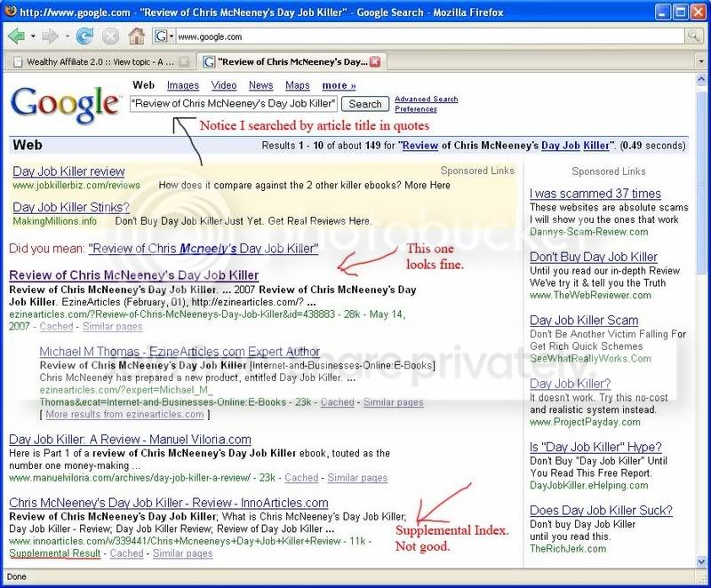Screen dimensions: 711x588
Task: Open the Maps search link
Action: click(298, 85)
